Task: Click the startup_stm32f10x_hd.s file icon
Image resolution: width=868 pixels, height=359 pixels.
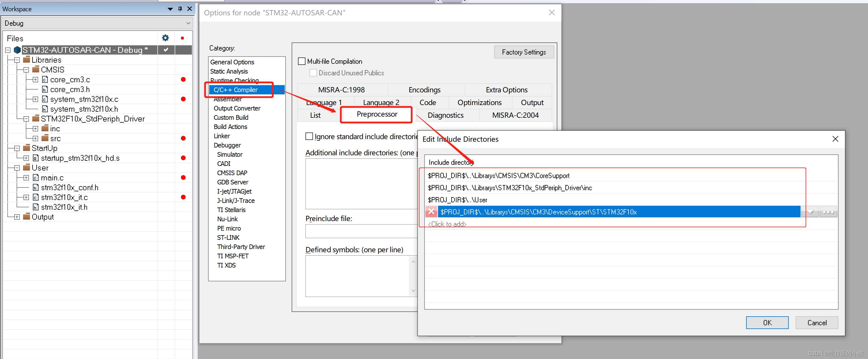Action: (x=36, y=158)
